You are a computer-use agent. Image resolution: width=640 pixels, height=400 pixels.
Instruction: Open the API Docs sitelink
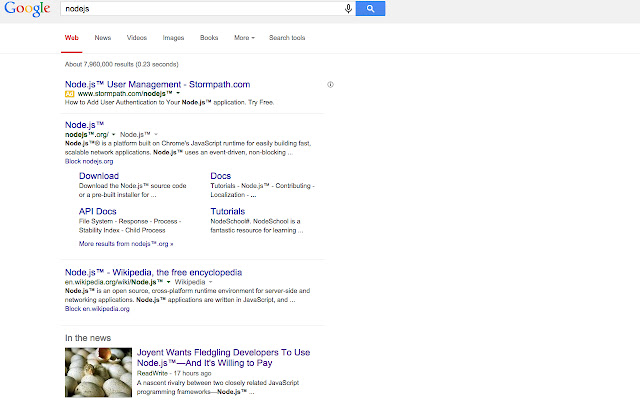(98, 211)
